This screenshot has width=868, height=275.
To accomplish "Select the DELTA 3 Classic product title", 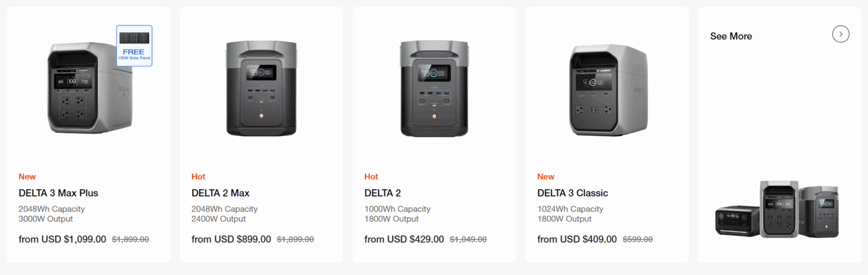I will tap(572, 193).
